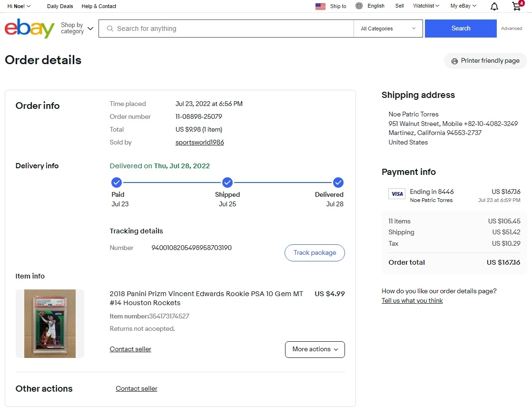Select tracking number 9400108205498958703190
532x414 pixels.
[x=191, y=248]
